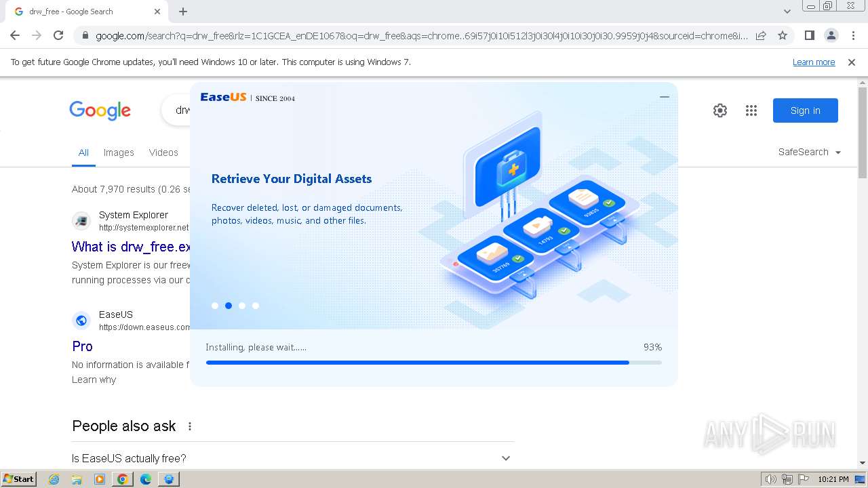Expand the Is EaseUS actually free question
Image resolution: width=868 pixels, height=488 pixels.
click(293, 458)
